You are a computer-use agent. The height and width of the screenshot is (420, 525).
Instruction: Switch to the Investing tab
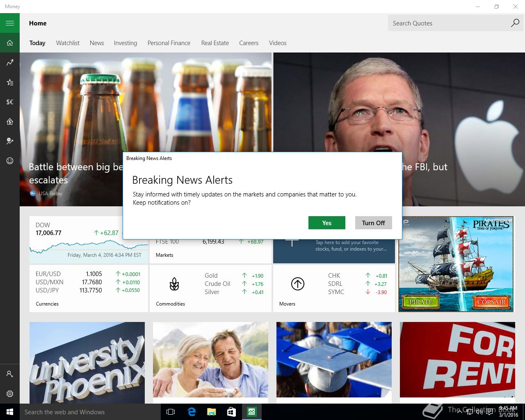coord(126,43)
